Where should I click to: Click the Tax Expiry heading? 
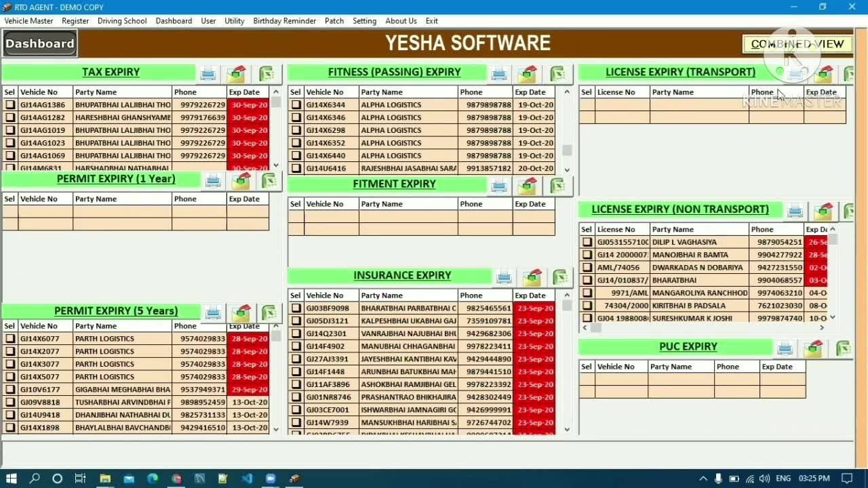coord(111,73)
